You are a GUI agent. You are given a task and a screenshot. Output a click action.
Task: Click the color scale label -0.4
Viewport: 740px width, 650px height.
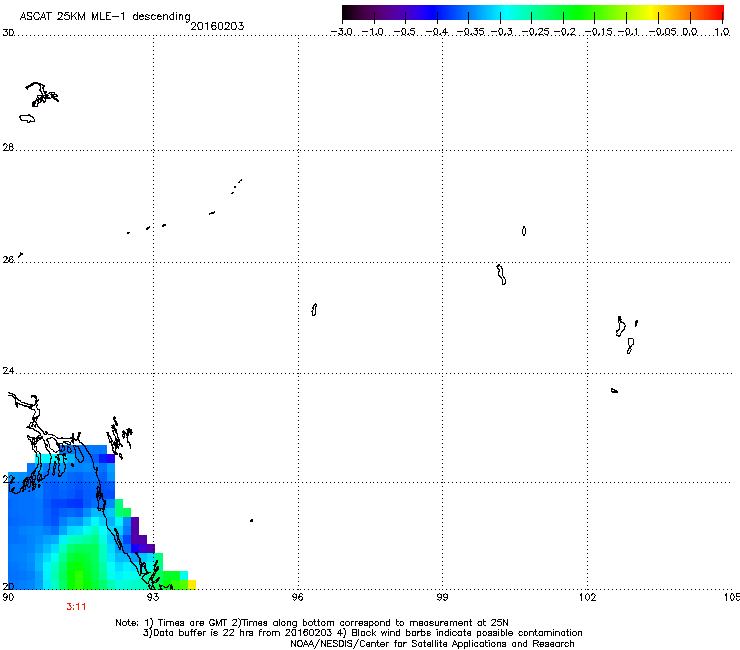point(437,32)
